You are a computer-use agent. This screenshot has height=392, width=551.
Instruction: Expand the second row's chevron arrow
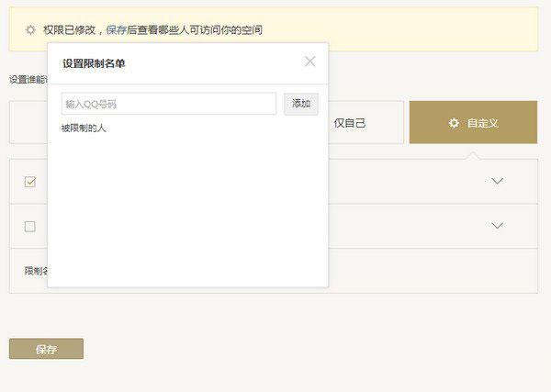pyautogui.click(x=497, y=225)
